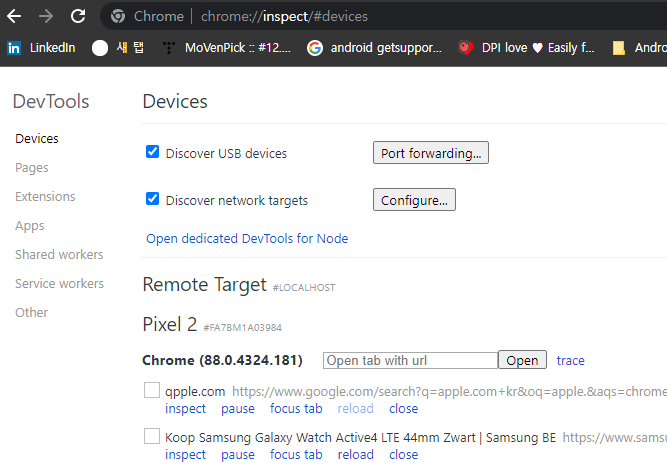Click the chrome://inspect address bar
The height and width of the screenshot is (473, 667).
coord(383,16)
